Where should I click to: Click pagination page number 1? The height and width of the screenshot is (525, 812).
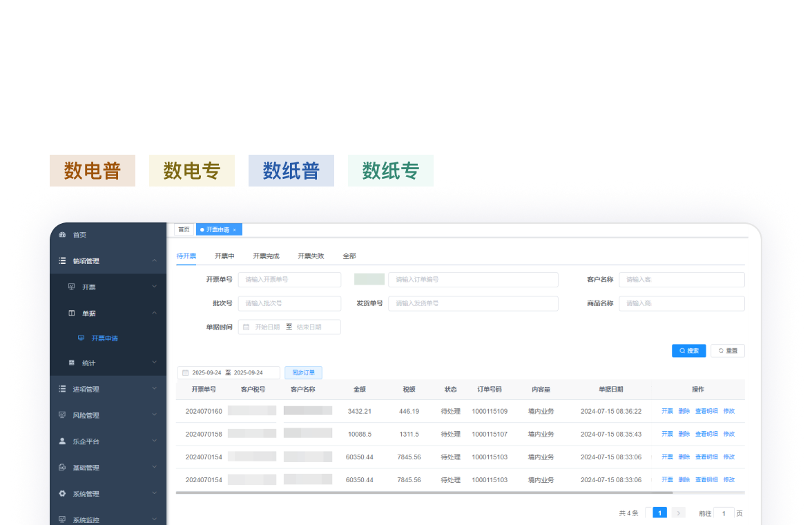660,513
